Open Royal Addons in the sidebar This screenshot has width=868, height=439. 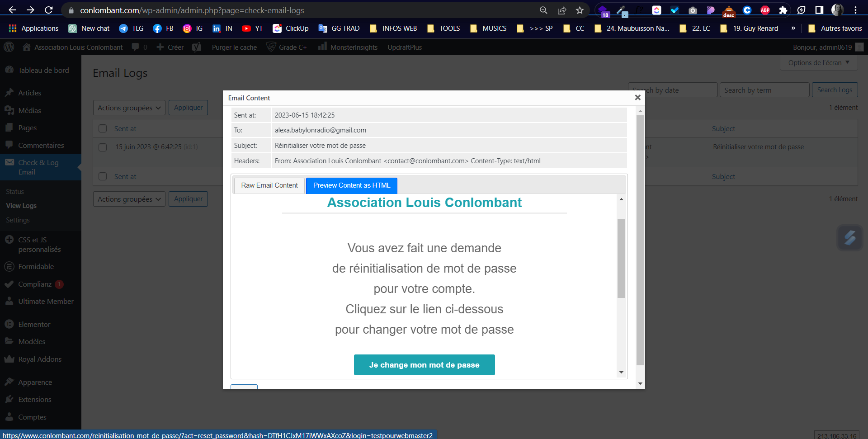click(x=41, y=359)
